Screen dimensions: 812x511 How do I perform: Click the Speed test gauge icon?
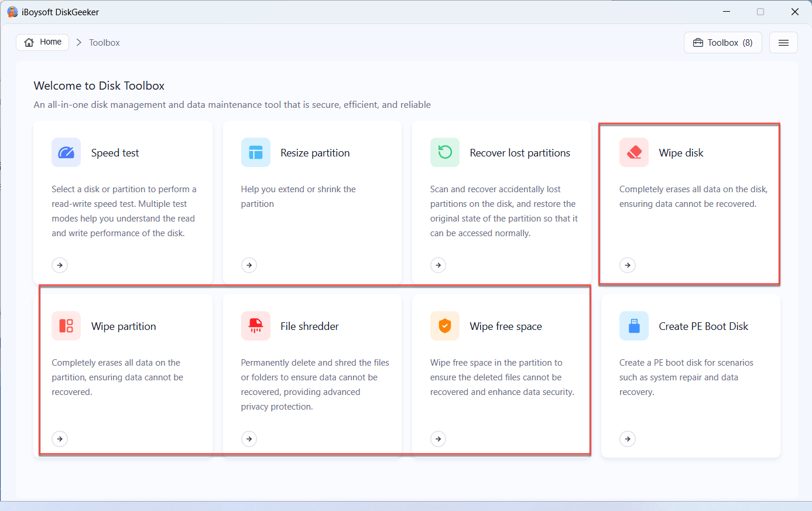66,152
